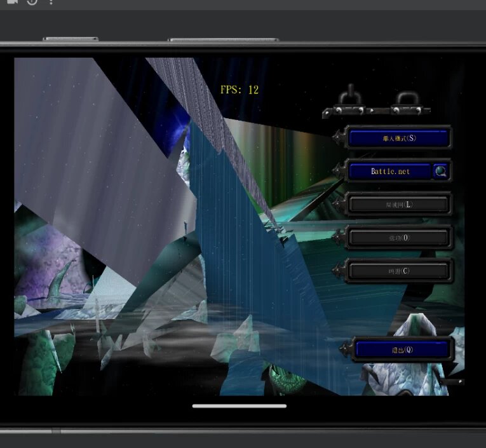Click the FPS: 12 counter text
486x448 pixels.
(240, 90)
